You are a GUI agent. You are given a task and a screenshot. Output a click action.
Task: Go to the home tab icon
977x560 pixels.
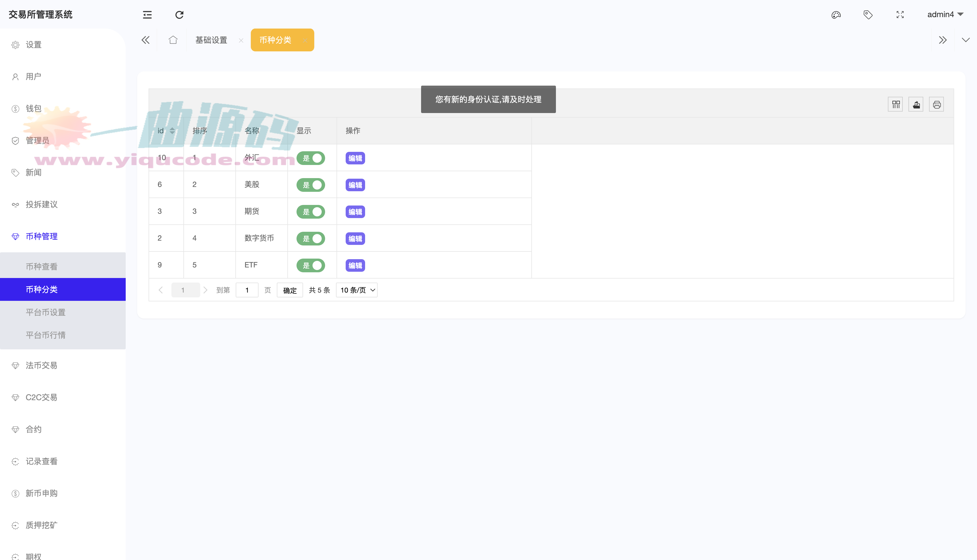click(173, 40)
